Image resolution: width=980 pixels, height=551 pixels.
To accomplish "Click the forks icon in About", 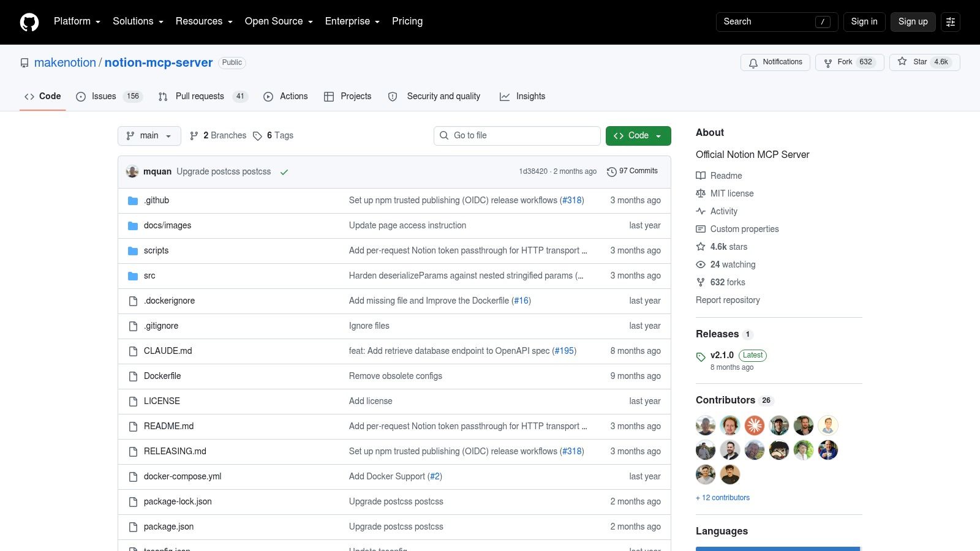I will pyautogui.click(x=701, y=282).
